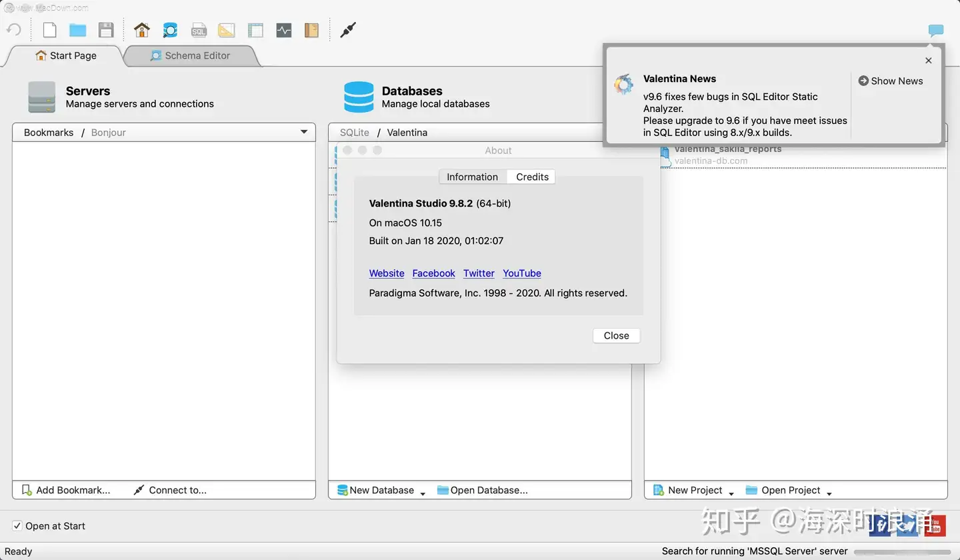960x560 pixels.
Task: Open a file with the blue folder toolbar icon
Action: (x=78, y=30)
